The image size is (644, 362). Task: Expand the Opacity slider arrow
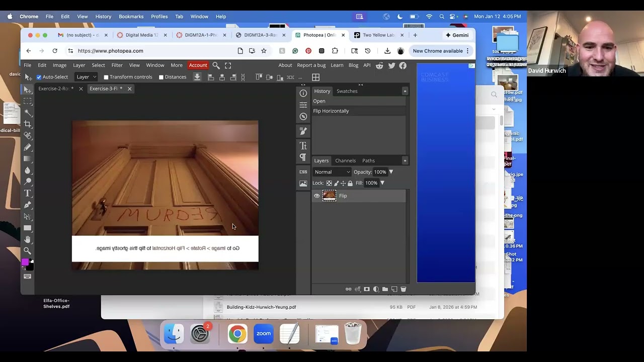pyautogui.click(x=391, y=172)
